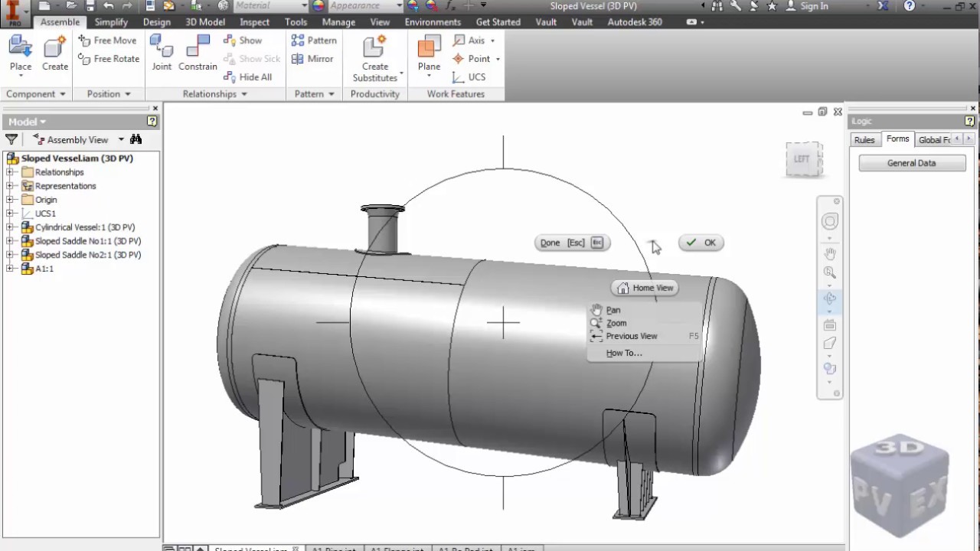Click the Create component icon

coord(55,47)
